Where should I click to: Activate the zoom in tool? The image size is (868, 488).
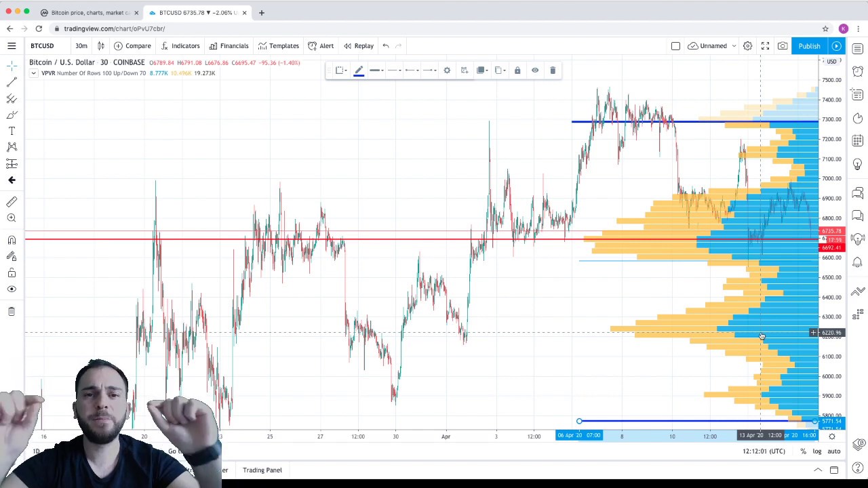coord(12,218)
